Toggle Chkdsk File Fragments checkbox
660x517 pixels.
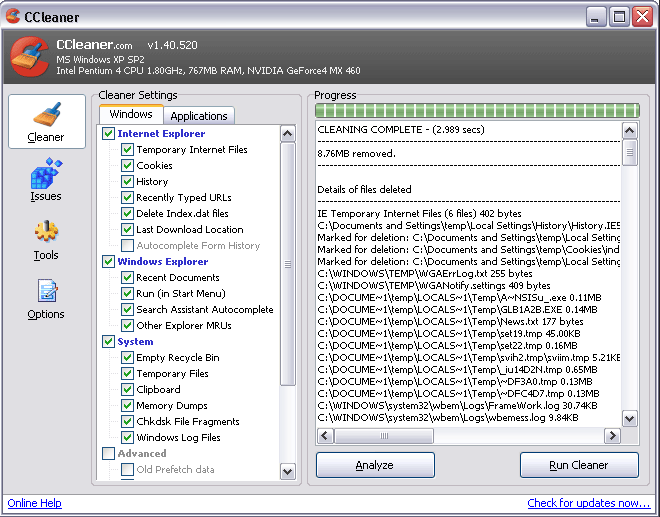pos(128,421)
